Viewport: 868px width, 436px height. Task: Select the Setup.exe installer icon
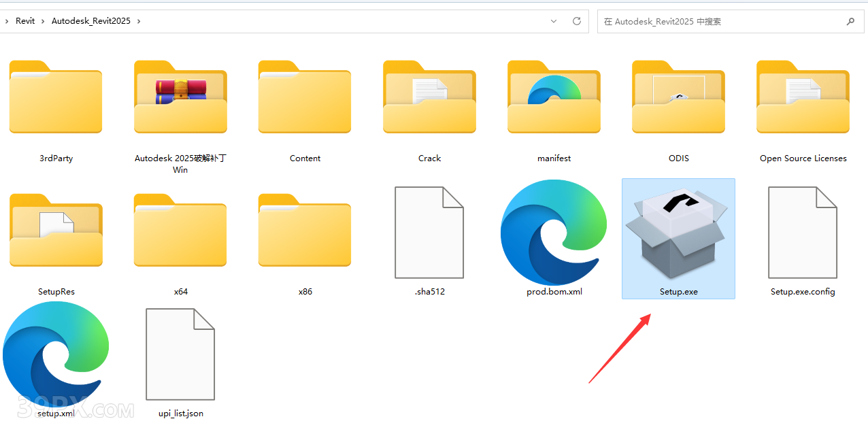point(678,233)
